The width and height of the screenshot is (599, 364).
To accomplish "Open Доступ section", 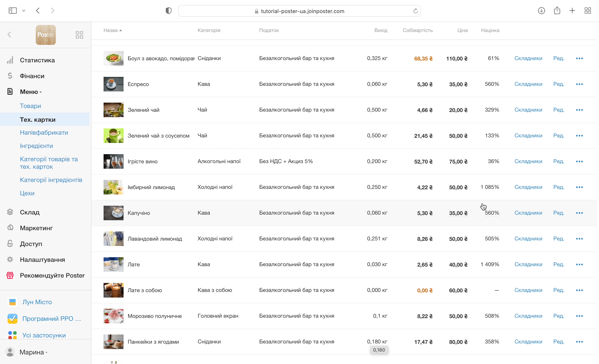I will (31, 244).
